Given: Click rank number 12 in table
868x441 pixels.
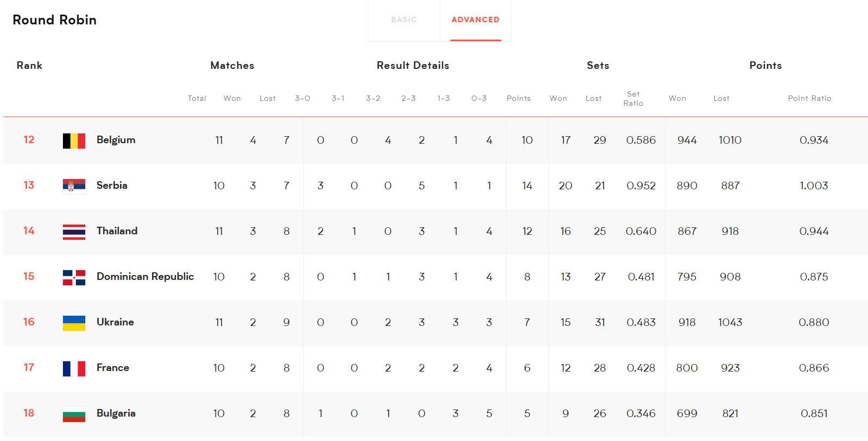Looking at the screenshot, I should pyautogui.click(x=29, y=140).
